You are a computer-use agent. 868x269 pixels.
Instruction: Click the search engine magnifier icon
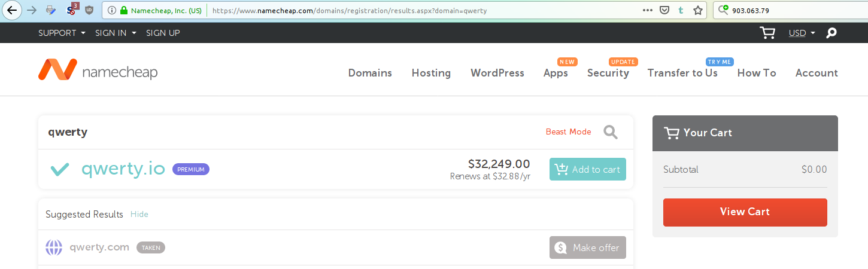[723, 10]
